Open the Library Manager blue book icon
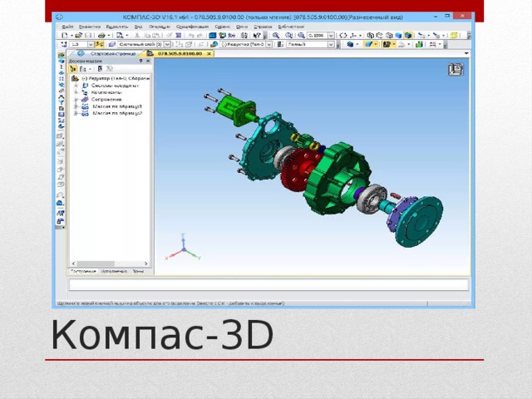The width and height of the screenshot is (532, 399). tap(213, 35)
